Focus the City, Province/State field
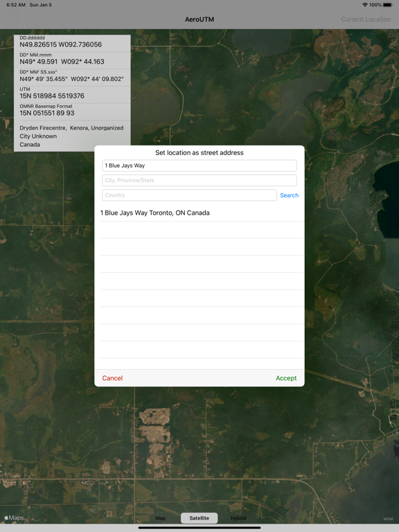Screen dimensions: 399x532 coord(199,180)
